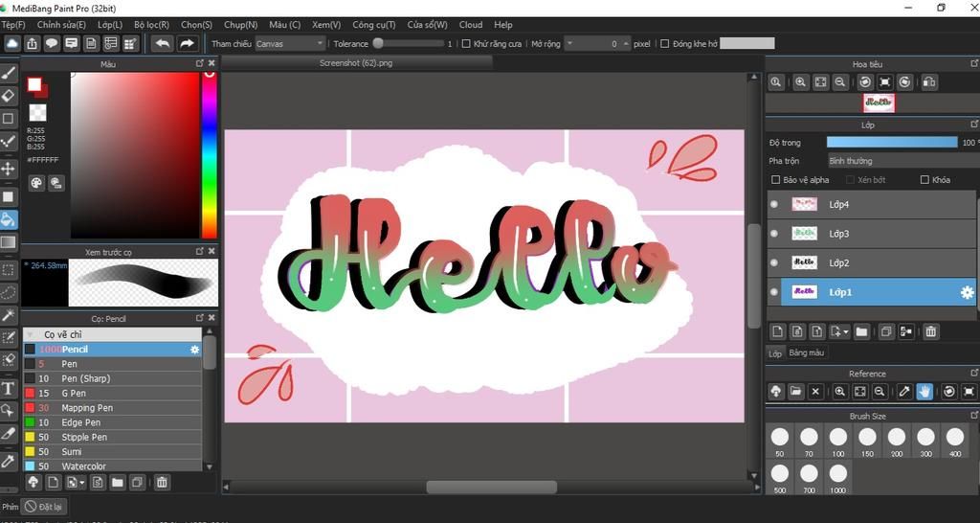Open the Tệp(F) menu

click(x=13, y=25)
